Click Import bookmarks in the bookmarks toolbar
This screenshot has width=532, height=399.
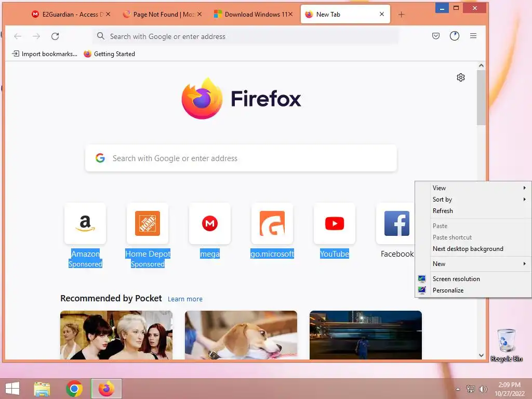click(45, 54)
